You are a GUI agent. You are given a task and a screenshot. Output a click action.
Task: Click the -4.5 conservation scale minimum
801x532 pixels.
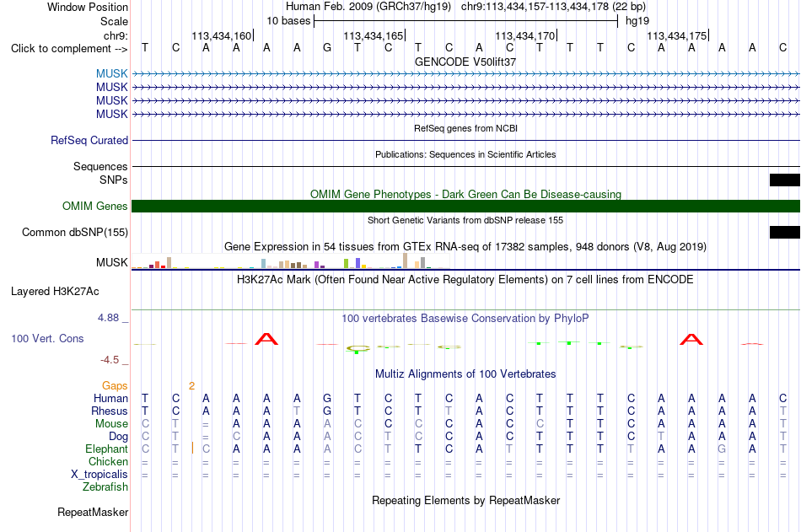110,360
